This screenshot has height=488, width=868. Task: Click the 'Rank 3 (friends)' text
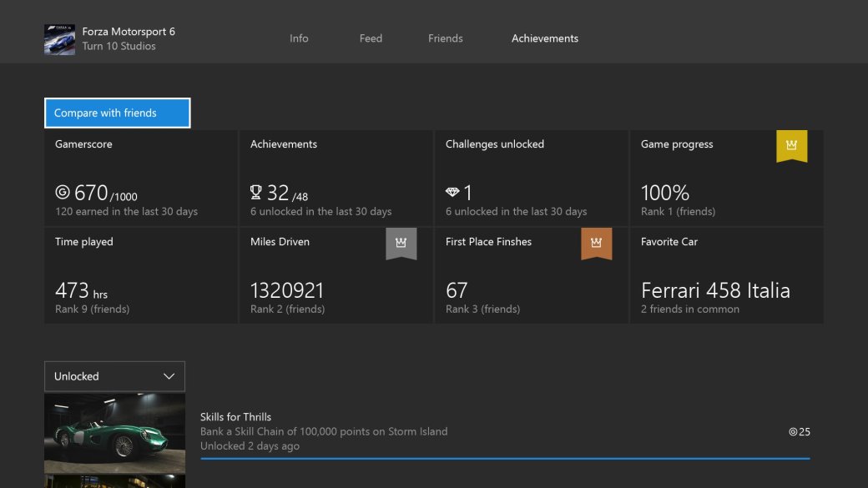click(x=482, y=309)
